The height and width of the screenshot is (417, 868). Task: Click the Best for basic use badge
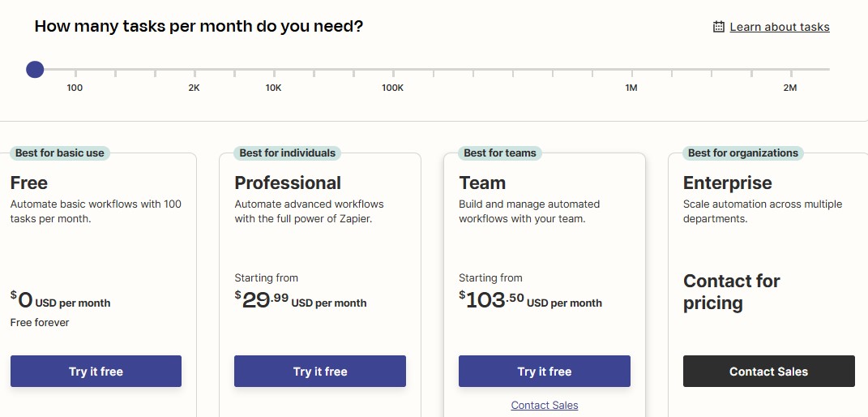coord(60,153)
